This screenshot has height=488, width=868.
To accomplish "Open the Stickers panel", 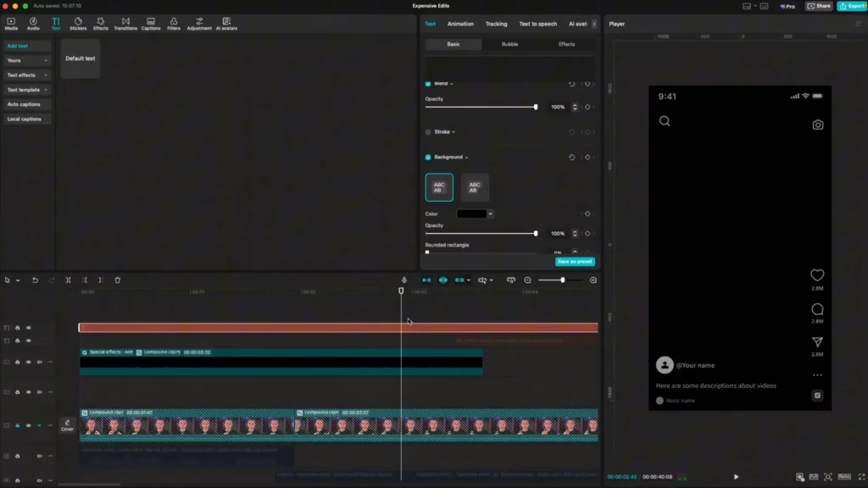I will [x=78, y=24].
